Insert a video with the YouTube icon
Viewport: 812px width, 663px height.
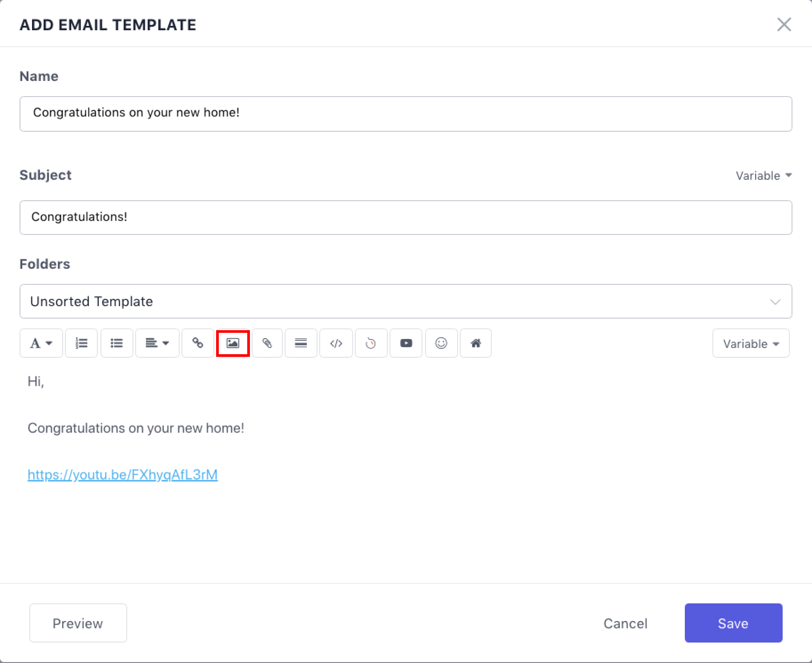406,343
